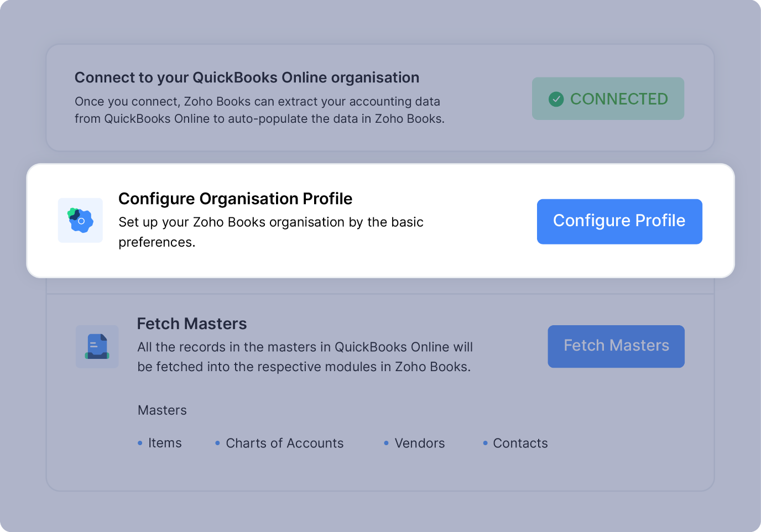Screen dimensions: 761x532
Task: Toggle the CONNECTED status badge
Action: click(x=608, y=98)
